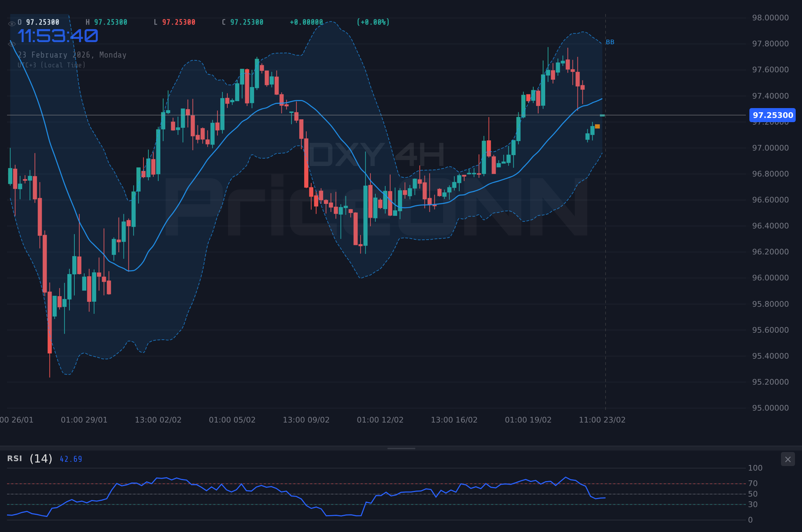Hide the Bollinger Bands indicator with its eye icon

pos(12,44)
